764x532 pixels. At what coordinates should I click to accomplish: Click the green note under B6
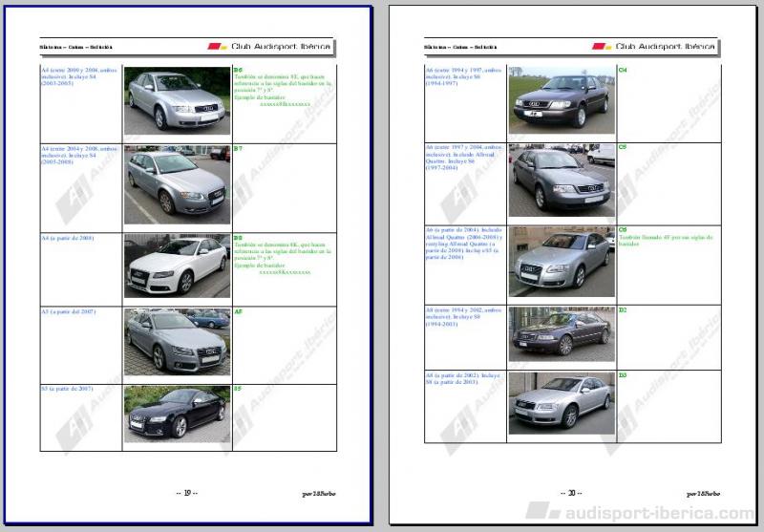(x=283, y=91)
